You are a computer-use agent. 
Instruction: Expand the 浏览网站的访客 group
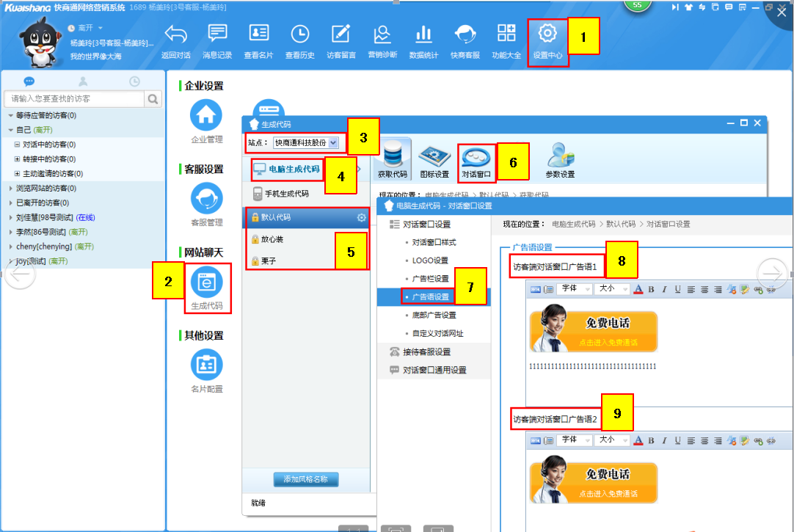pos(10,189)
